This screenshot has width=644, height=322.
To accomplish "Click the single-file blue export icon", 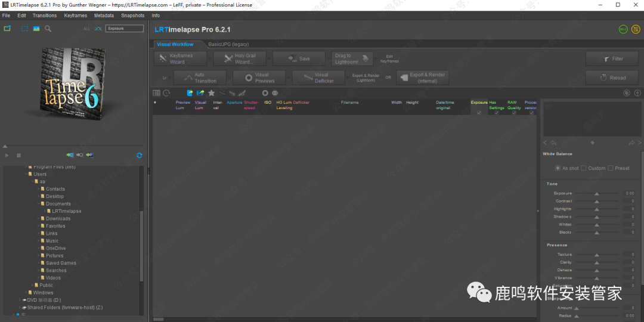I will 190,93.
